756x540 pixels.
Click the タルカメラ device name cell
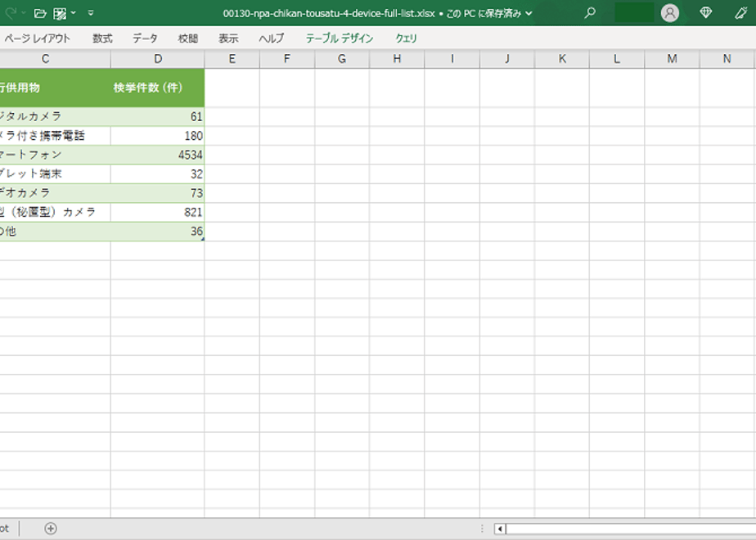pos(55,116)
